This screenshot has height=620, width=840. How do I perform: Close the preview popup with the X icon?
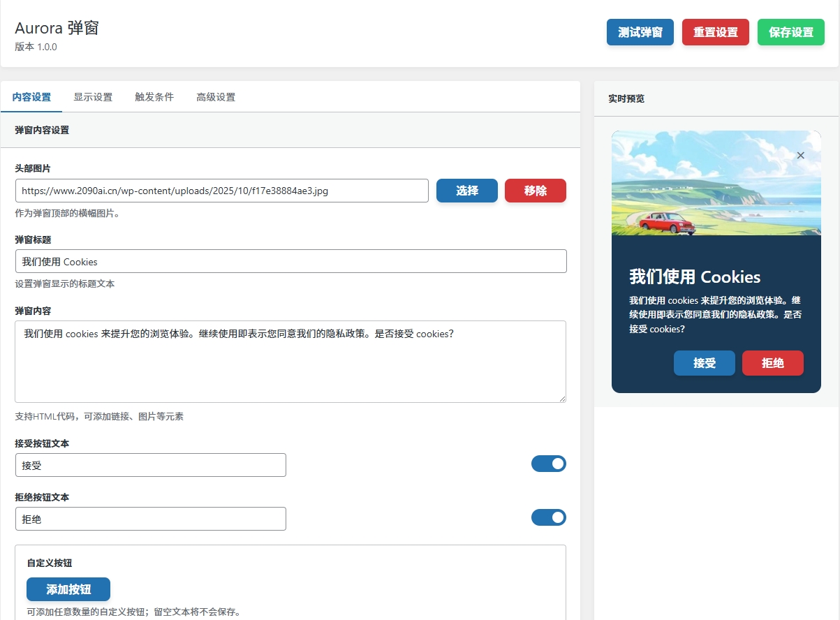[800, 156]
